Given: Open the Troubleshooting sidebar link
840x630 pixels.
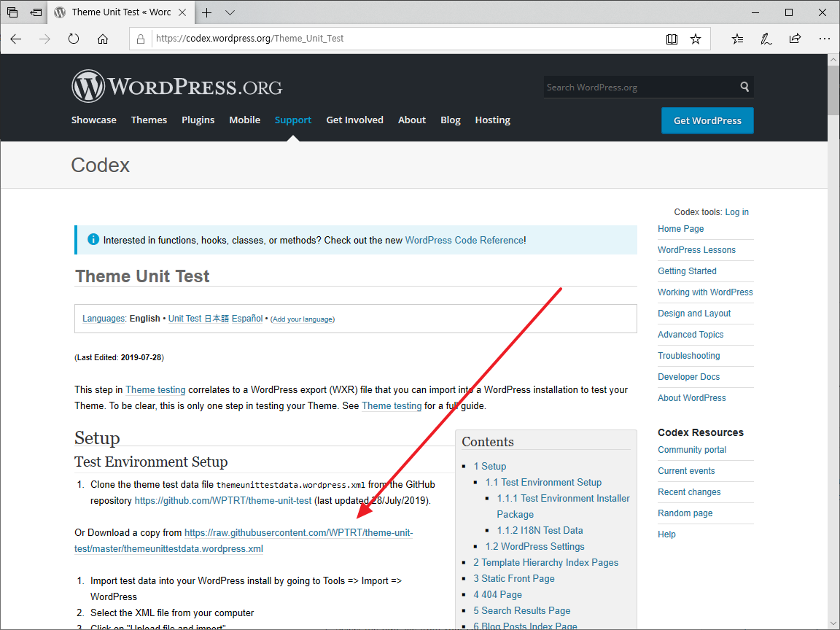Looking at the screenshot, I should click(x=689, y=356).
